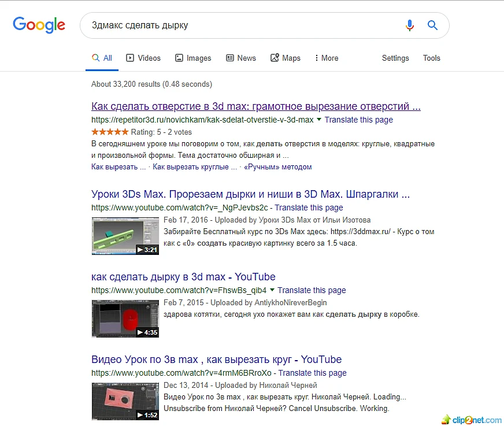The height and width of the screenshot is (426, 504).
Task: Translate the FhswBs_qib4 YouTube result page
Action: click(x=312, y=290)
